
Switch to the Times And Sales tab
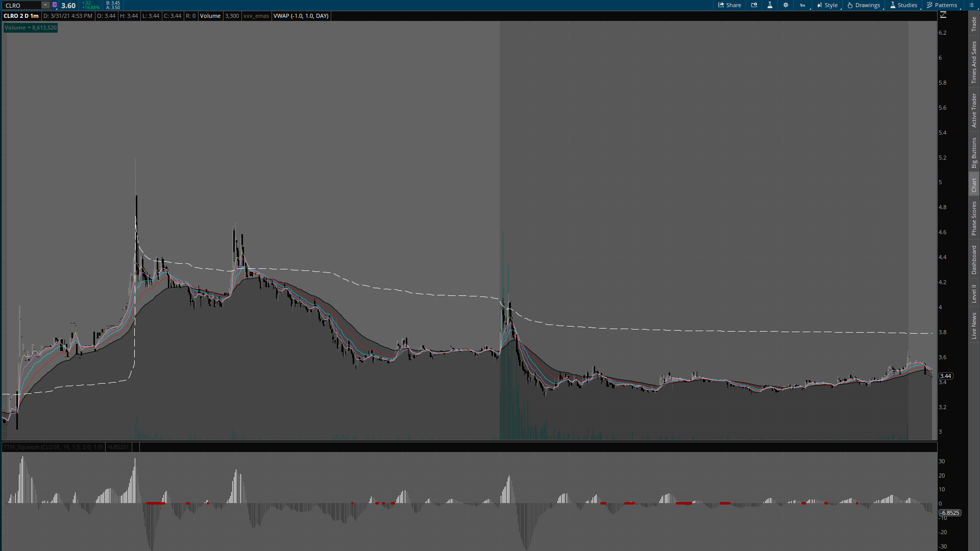974,62
